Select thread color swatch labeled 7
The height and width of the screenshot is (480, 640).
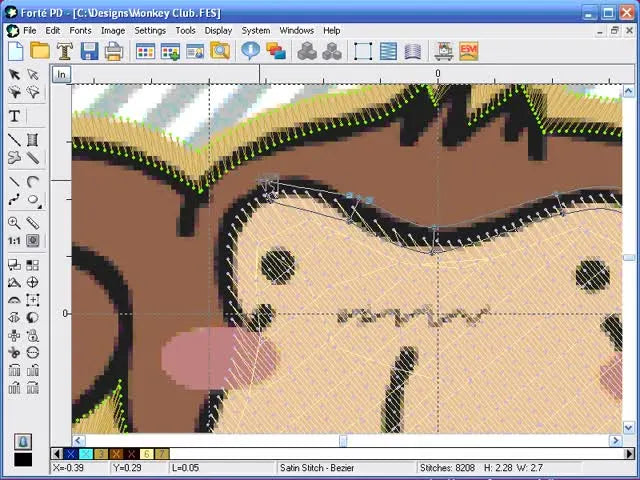162,453
